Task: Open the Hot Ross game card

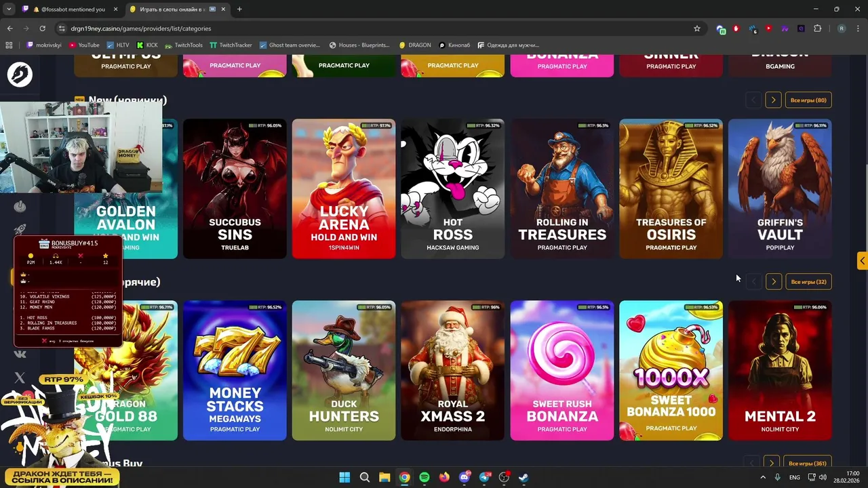Action: (x=453, y=189)
